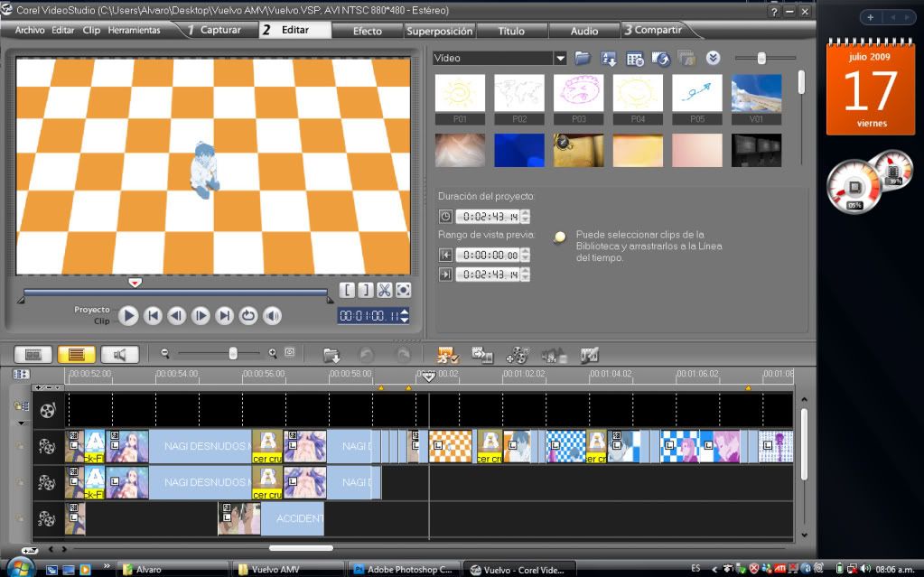Undo the last timeline action

click(366, 355)
